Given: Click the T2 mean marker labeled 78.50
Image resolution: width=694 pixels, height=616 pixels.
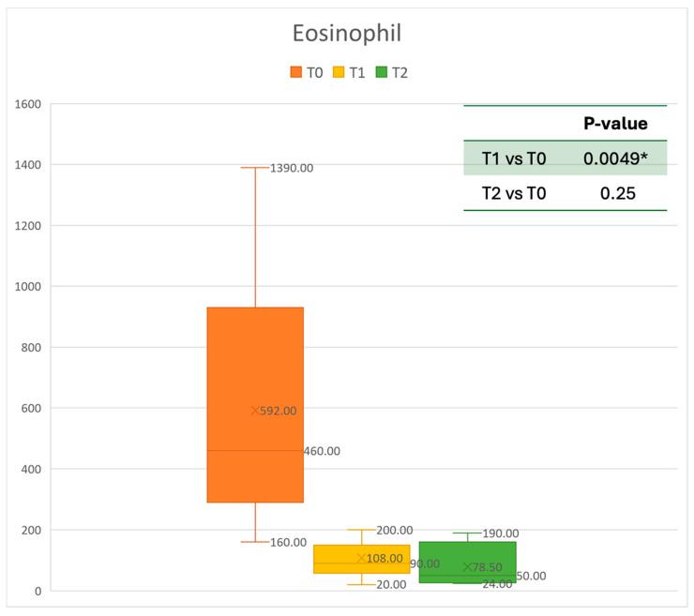Looking at the screenshot, I should (x=467, y=567).
